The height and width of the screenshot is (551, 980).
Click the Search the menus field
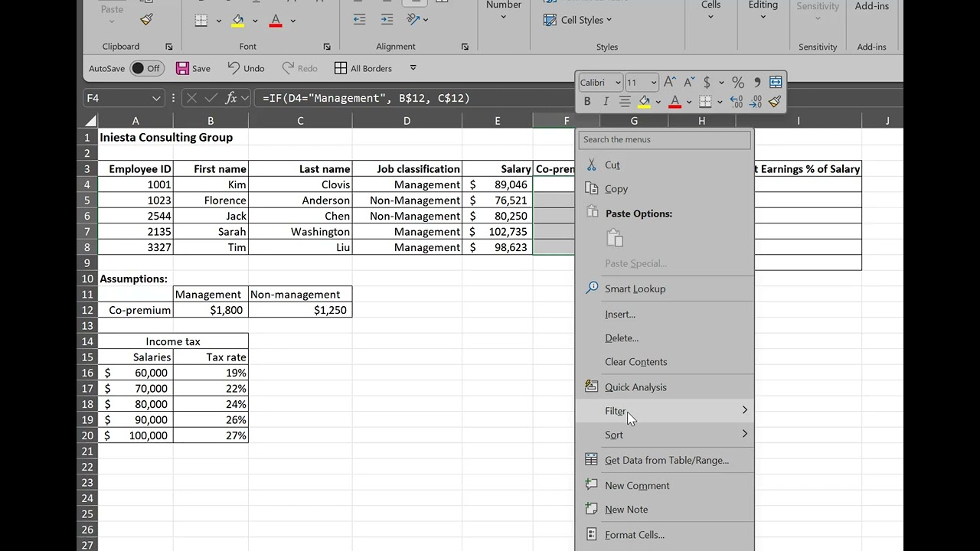[665, 139]
